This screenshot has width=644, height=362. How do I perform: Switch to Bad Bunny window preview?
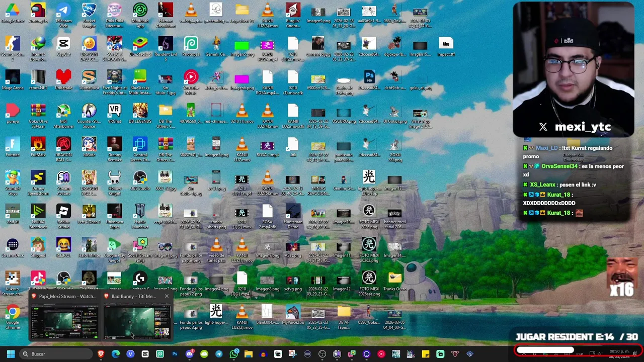click(x=136, y=316)
